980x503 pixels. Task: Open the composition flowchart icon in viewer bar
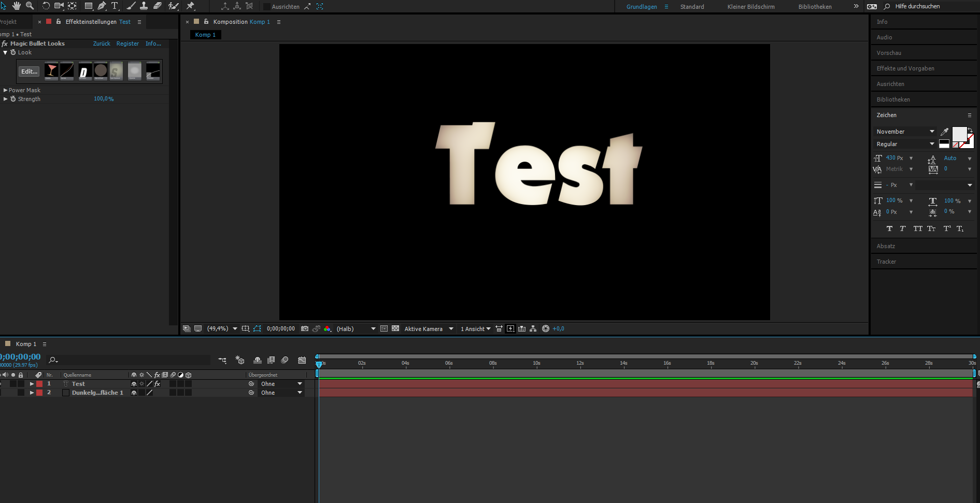click(533, 329)
